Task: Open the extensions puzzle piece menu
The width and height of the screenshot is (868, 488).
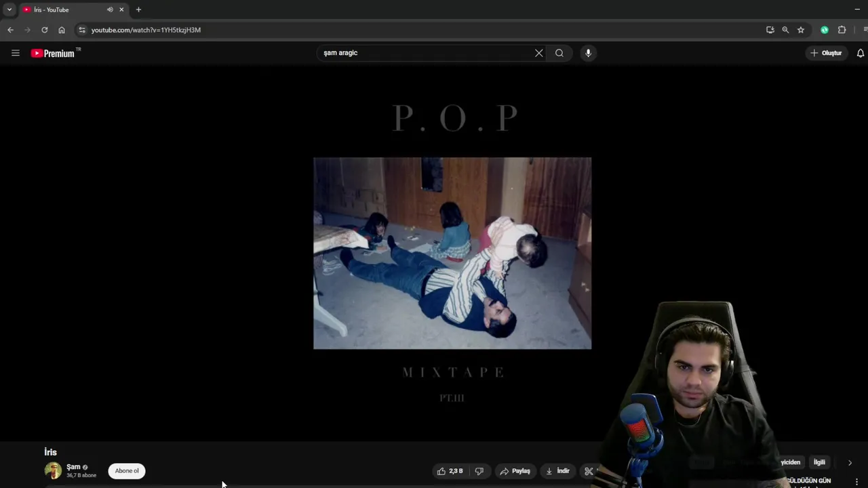Action: pyautogui.click(x=842, y=30)
